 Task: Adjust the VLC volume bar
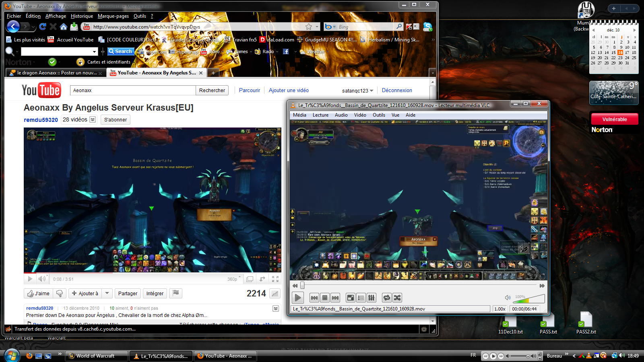pos(529,298)
